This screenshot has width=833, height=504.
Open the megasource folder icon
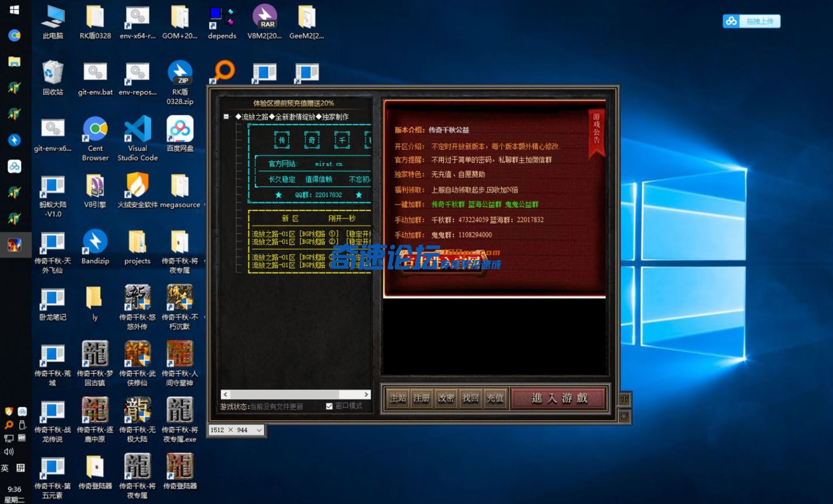pyautogui.click(x=180, y=191)
